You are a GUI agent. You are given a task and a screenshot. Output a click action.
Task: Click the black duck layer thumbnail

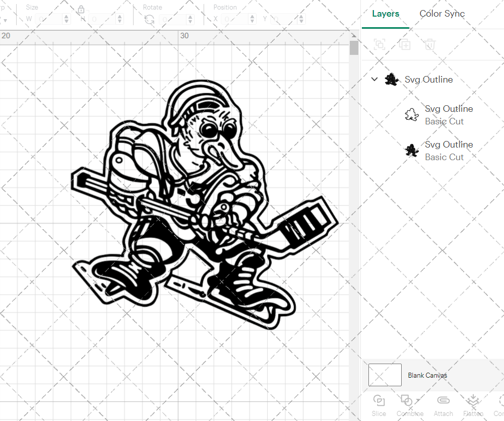point(411,150)
